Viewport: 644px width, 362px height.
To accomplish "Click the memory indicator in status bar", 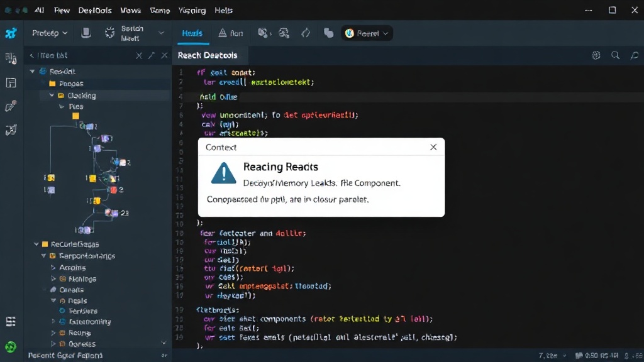I will [597, 356].
